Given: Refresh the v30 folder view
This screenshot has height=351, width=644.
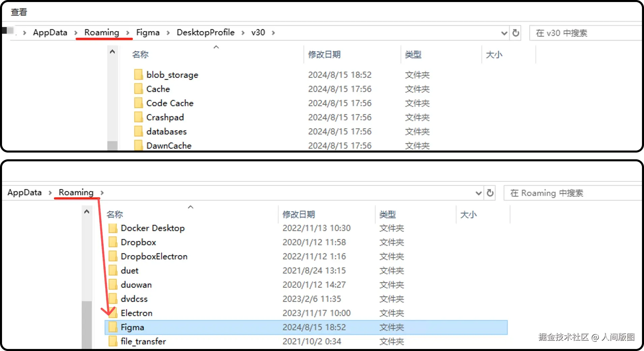Looking at the screenshot, I should [516, 33].
